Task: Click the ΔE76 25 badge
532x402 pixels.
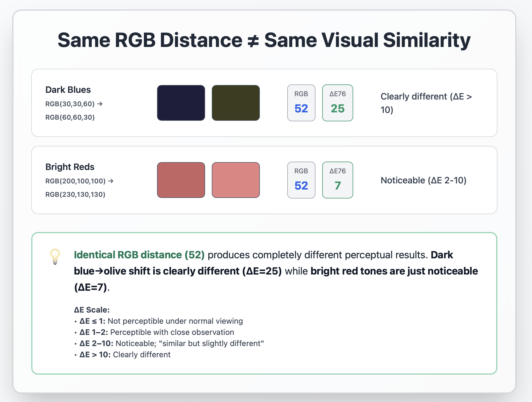Action: [338, 103]
